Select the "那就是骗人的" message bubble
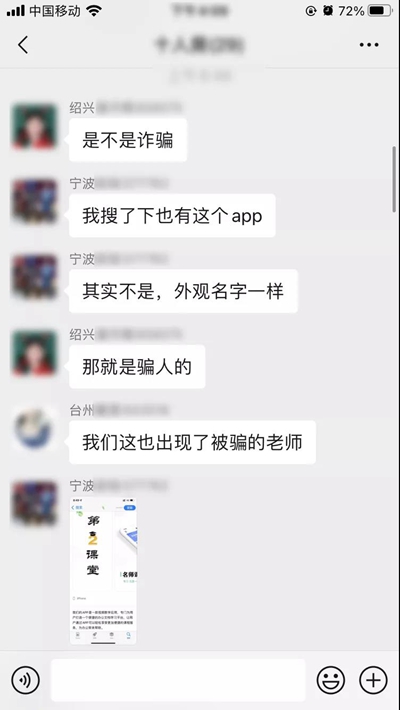Image resolution: width=400 pixels, height=710 pixels. [x=137, y=367]
